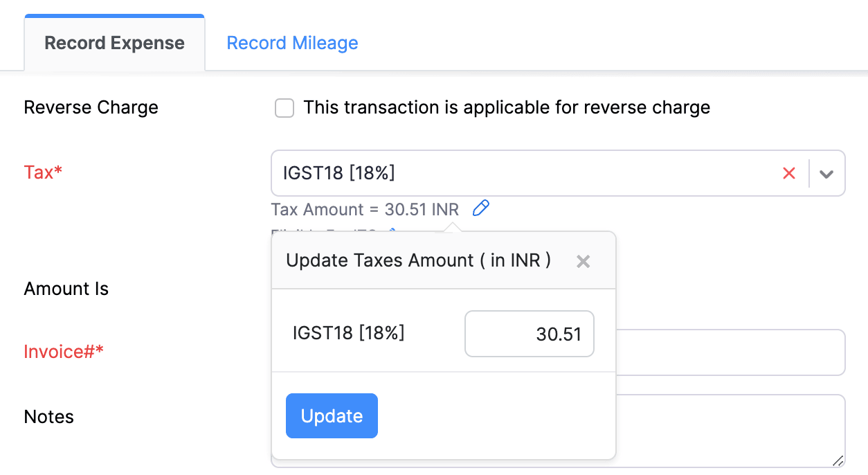Image resolution: width=868 pixels, height=475 pixels.
Task: Click the Tax Amount = 30.51 INR text
Action: (x=365, y=209)
